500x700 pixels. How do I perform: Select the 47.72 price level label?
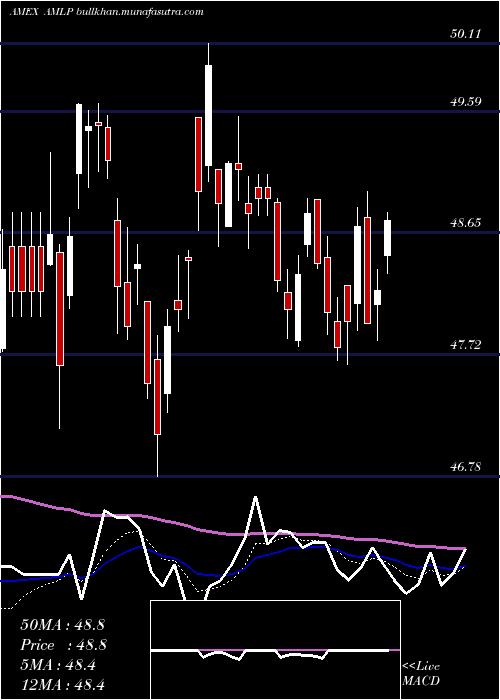(466, 344)
